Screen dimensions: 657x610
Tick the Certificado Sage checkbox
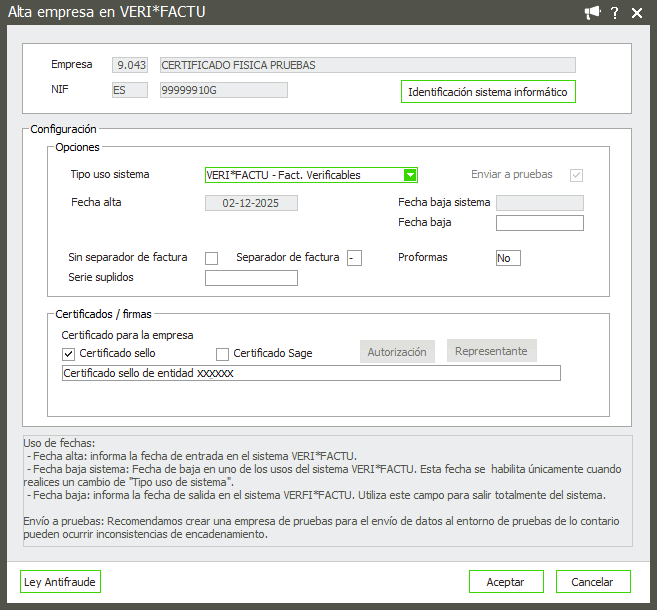[x=223, y=353]
